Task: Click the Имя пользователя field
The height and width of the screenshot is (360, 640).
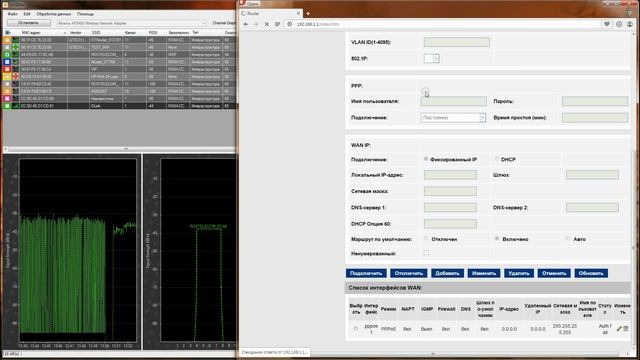Action: pos(453,101)
